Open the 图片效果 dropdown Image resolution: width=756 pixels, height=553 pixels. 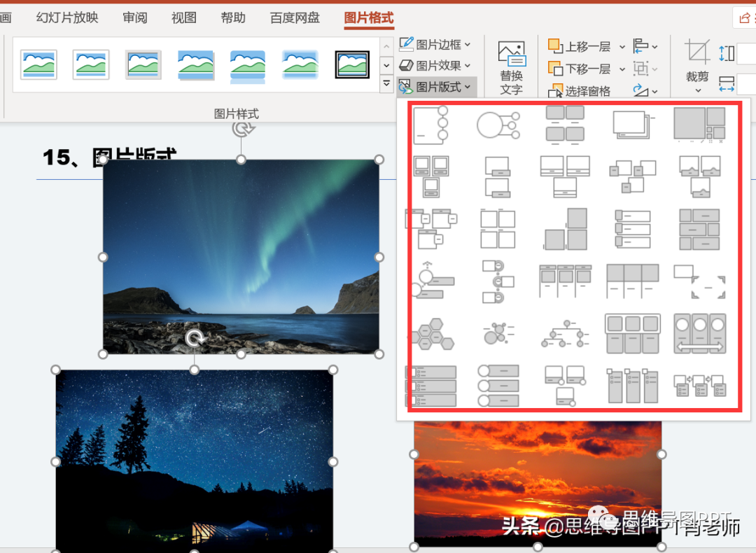tap(435, 65)
